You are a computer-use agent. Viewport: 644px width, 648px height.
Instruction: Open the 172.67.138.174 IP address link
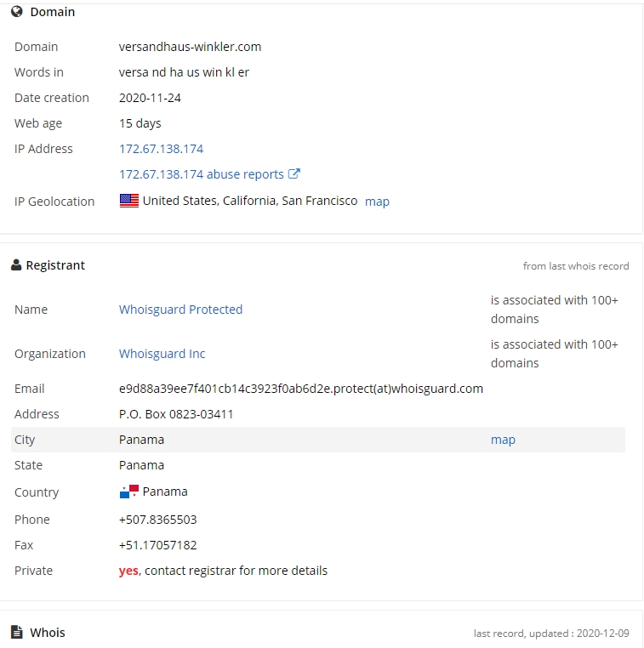click(161, 149)
